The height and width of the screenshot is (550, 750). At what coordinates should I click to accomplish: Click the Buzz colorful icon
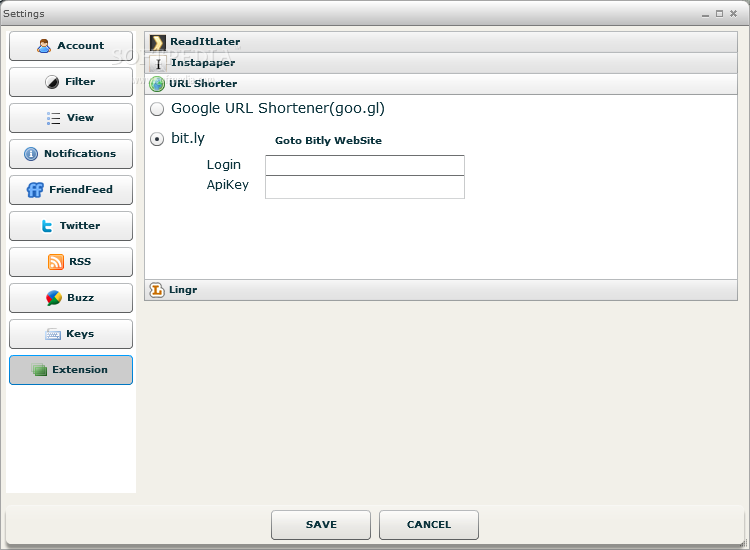54,298
